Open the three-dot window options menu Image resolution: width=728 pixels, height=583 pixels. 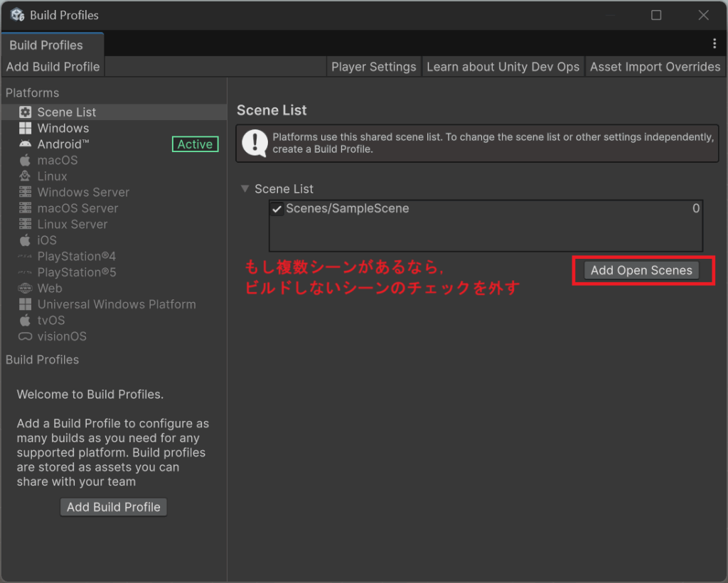pos(714,43)
